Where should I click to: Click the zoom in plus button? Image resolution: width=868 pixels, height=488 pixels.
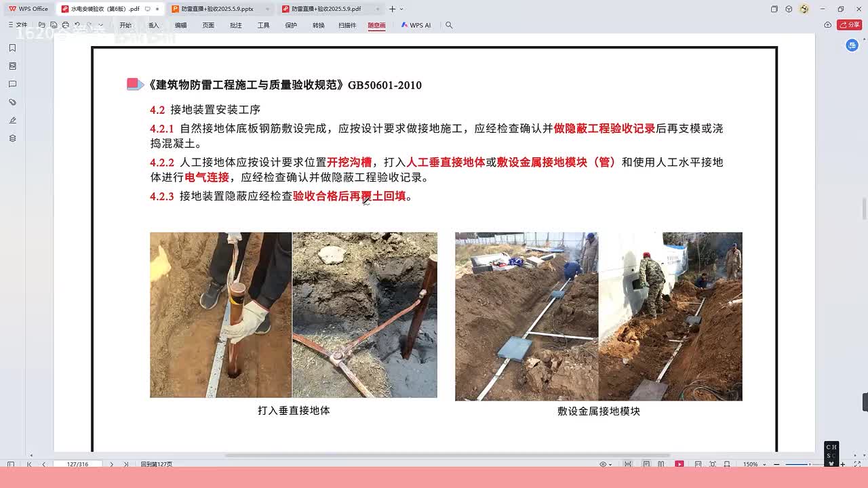pyautogui.click(x=842, y=464)
